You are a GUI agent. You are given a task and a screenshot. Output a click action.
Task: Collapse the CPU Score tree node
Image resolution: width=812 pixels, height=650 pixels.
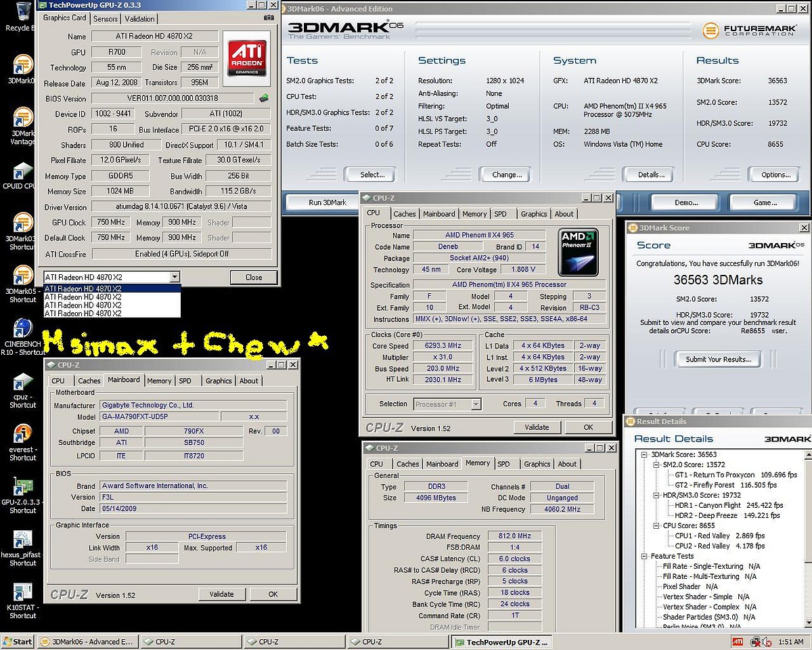click(656, 526)
